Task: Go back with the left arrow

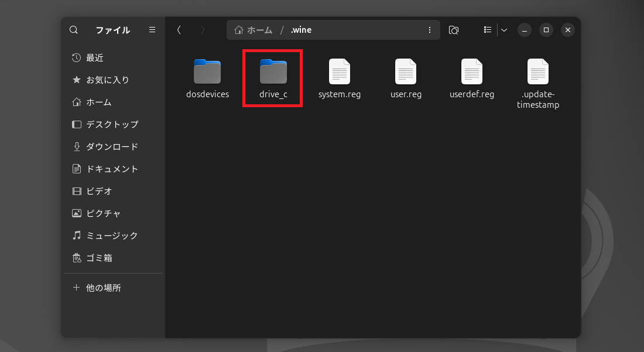Action: click(x=179, y=30)
